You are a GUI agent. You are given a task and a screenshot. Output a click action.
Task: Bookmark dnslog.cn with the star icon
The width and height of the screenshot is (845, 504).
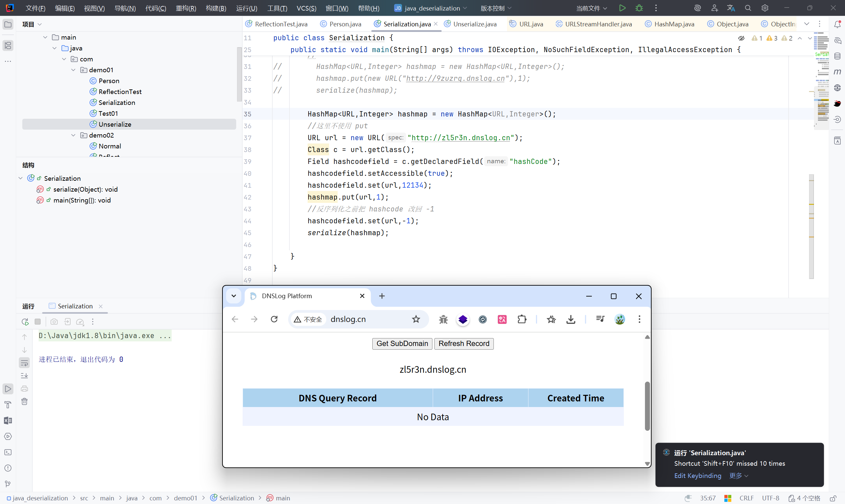click(416, 319)
